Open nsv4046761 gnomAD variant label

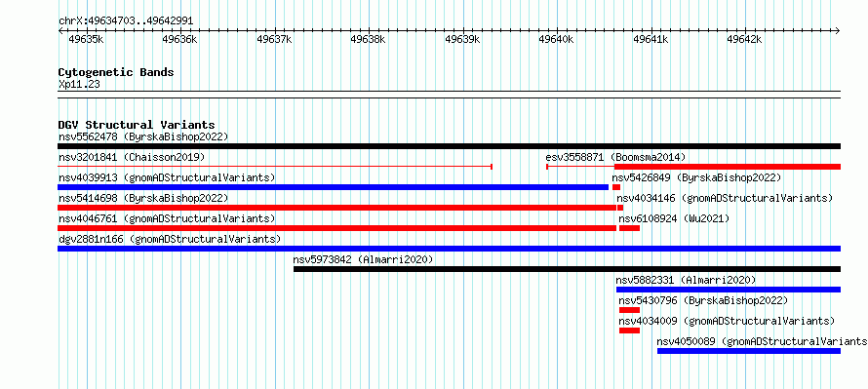pyautogui.click(x=167, y=218)
